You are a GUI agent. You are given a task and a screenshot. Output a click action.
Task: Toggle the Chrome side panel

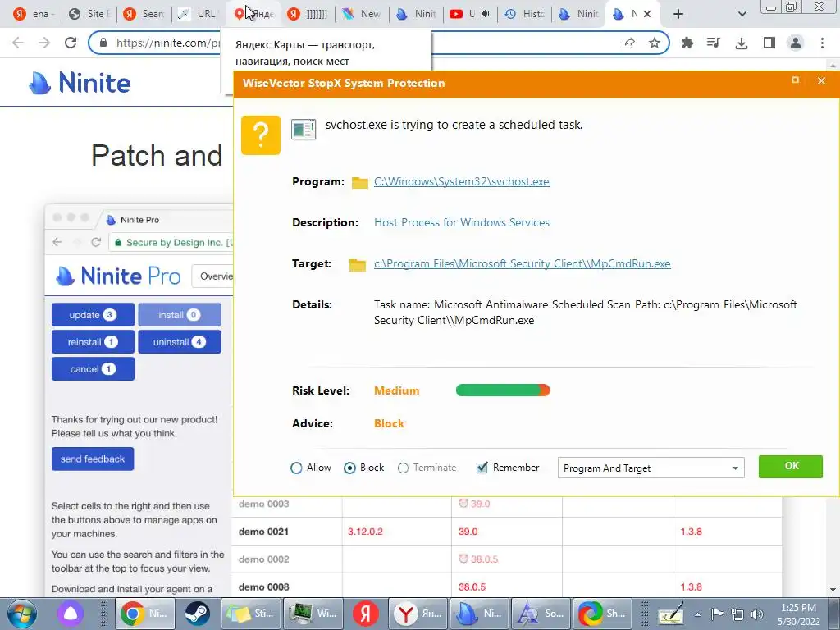pyautogui.click(x=769, y=43)
